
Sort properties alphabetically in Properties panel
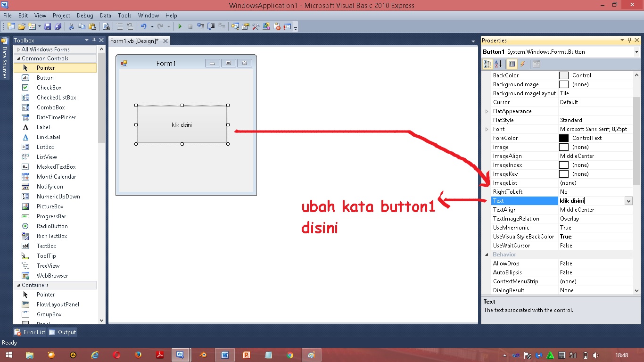click(498, 64)
